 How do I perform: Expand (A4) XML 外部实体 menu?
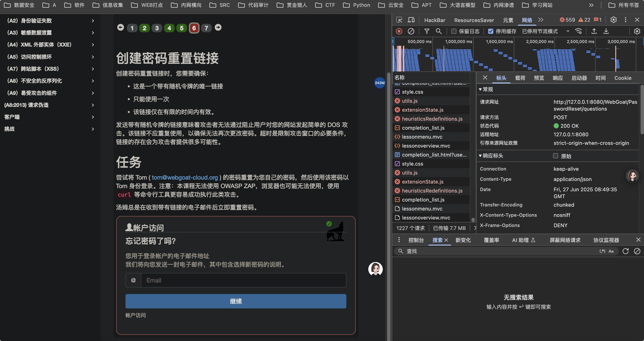click(50, 45)
